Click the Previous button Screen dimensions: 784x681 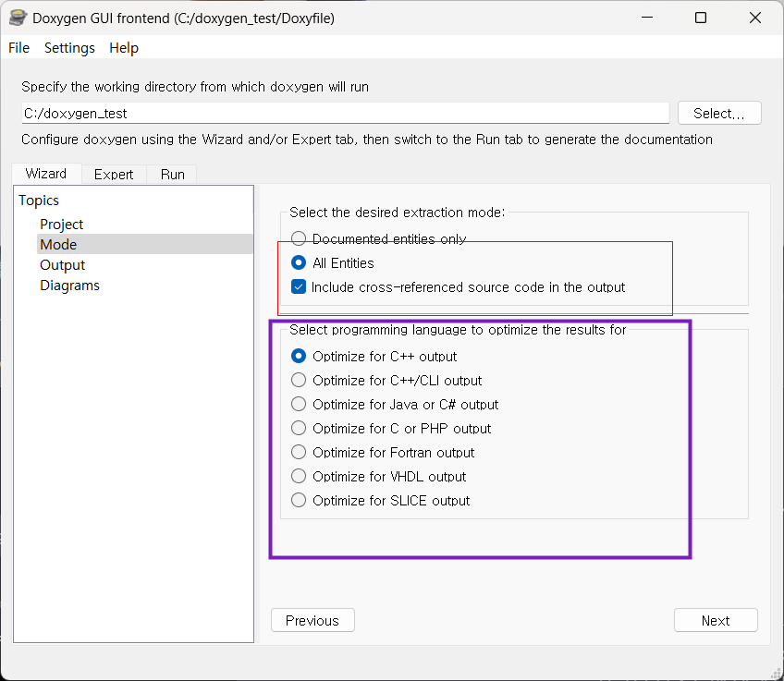point(312,620)
